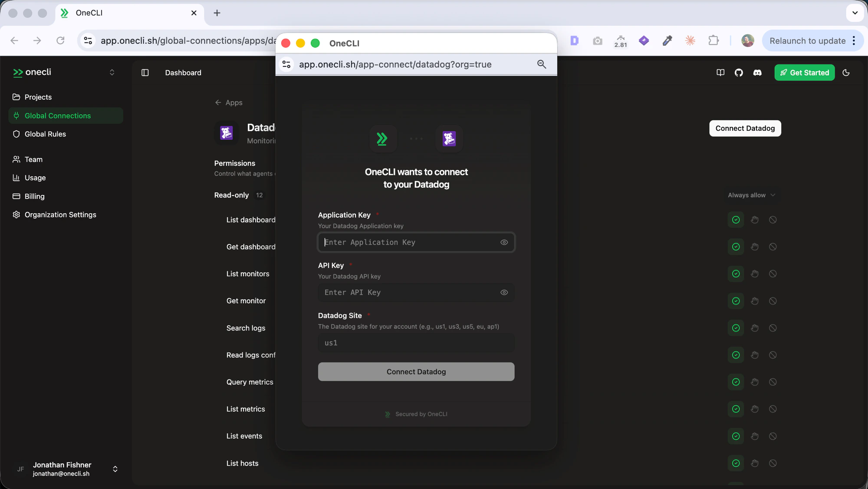Block the List metrics permission

[773, 409]
